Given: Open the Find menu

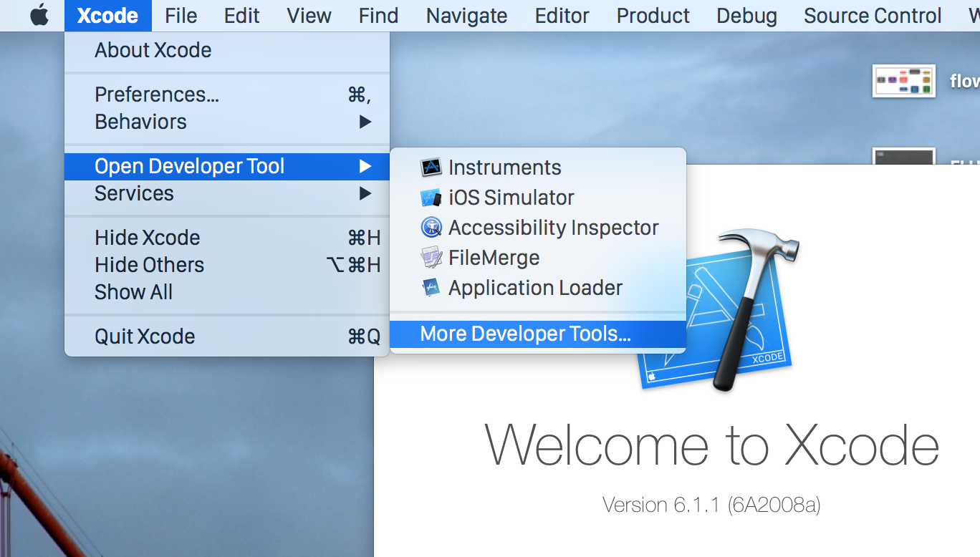Looking at the screenshot, I should pyautogui.click(x=379, y=15).
